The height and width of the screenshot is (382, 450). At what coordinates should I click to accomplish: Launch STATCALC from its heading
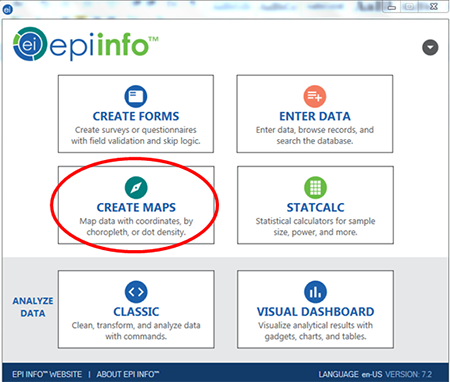(315, 207)
